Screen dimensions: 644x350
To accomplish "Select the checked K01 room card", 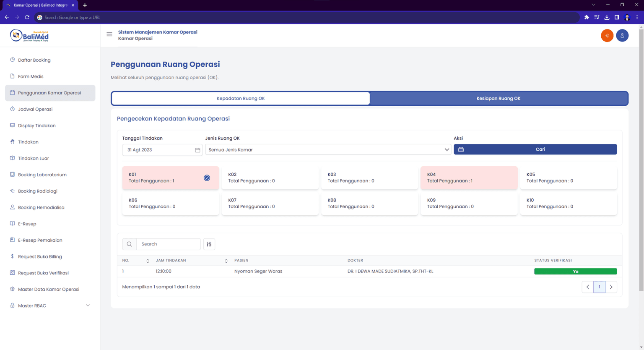I will [170, 178].
